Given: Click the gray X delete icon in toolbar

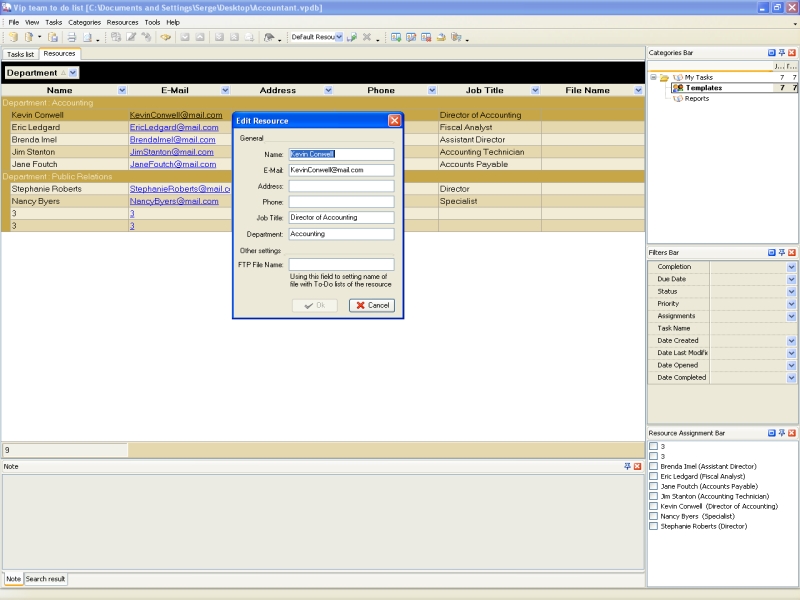Looking at the screenshot, I should click(366, 37).
